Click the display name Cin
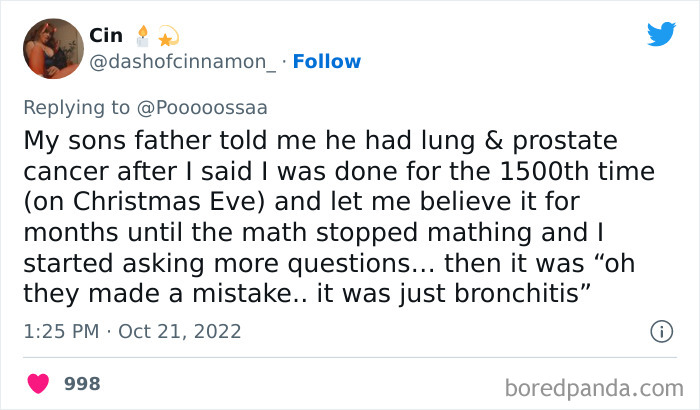 click(106, 36)
